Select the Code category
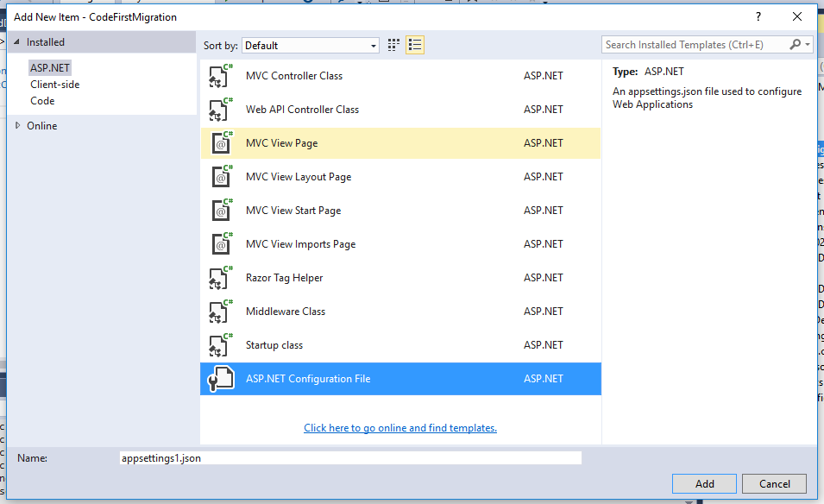The height and width of the screenshot is (504, 824). pos(42,101)
